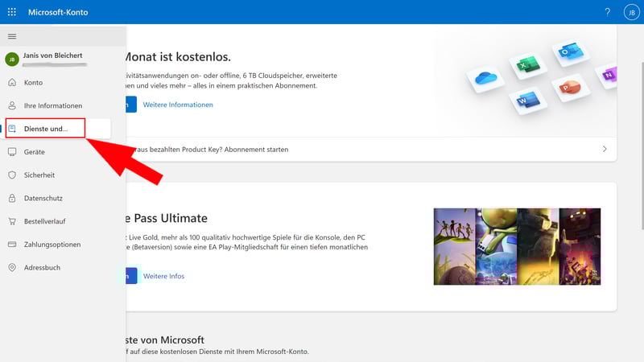
Task: Open the Weitere Infos link
Action: [x=163, y=276]
